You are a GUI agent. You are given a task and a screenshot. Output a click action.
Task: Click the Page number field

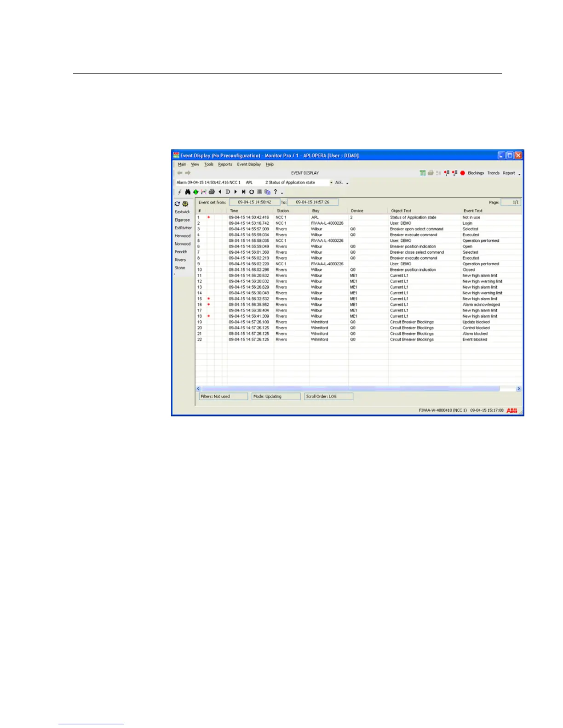tap(511, 202)
